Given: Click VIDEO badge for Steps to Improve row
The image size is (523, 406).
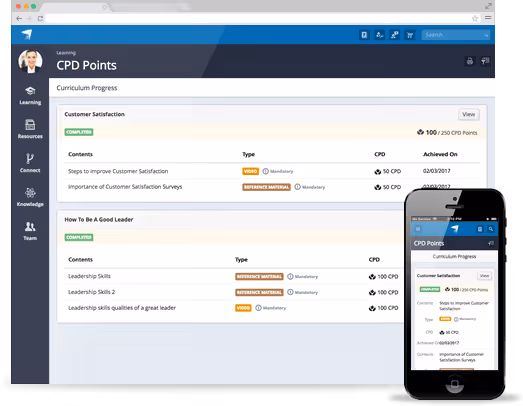Looking at the screenshot, I should [250, 171].
